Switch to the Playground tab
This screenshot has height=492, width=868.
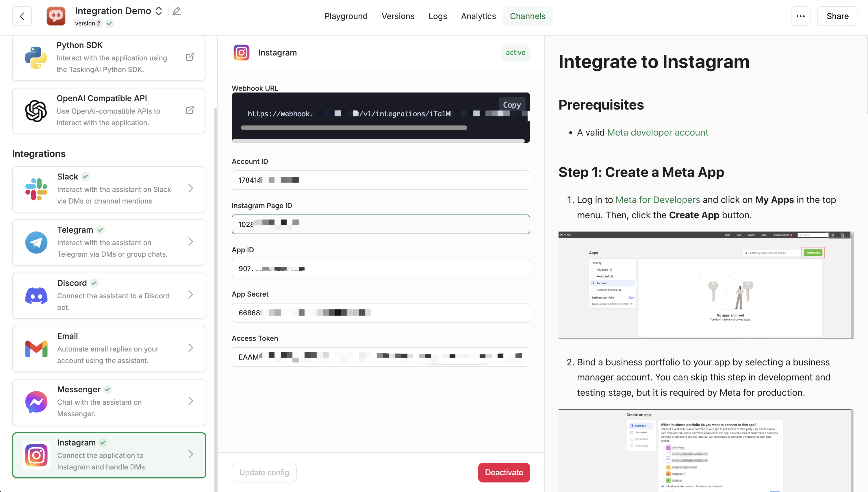pos(346,16)
